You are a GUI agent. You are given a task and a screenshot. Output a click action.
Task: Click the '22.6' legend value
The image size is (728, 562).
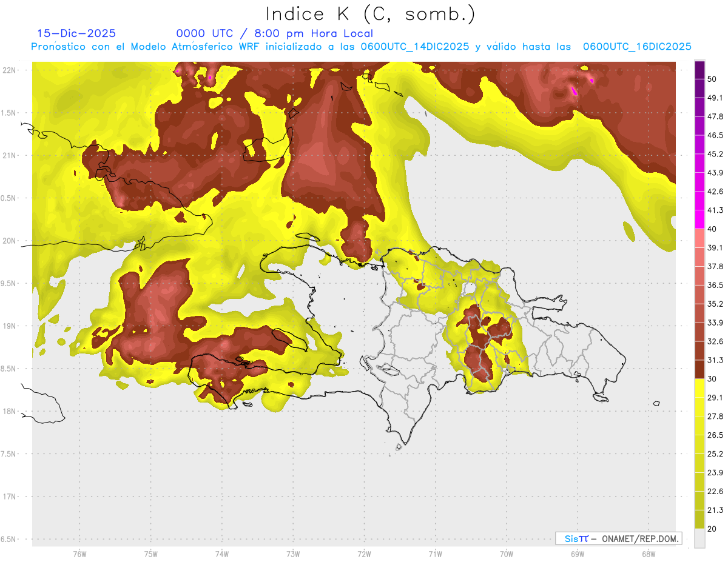click(715, 491)
